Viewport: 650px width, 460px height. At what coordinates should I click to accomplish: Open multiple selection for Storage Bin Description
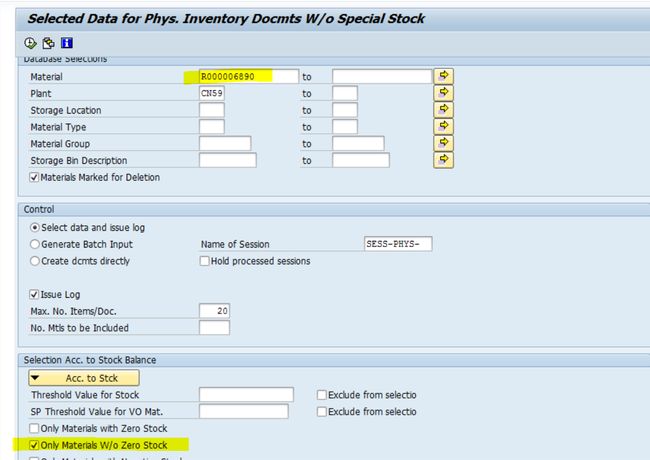(x=444, y=160)
